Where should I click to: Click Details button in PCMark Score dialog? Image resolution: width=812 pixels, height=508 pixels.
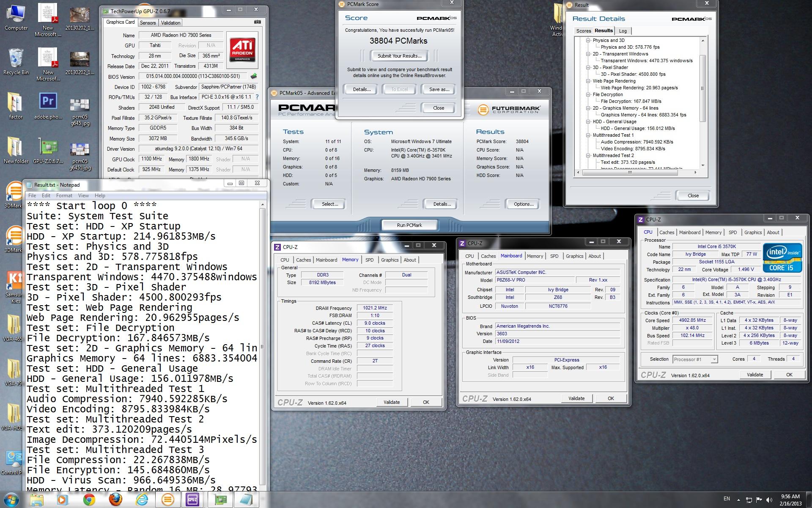[362, 89]
